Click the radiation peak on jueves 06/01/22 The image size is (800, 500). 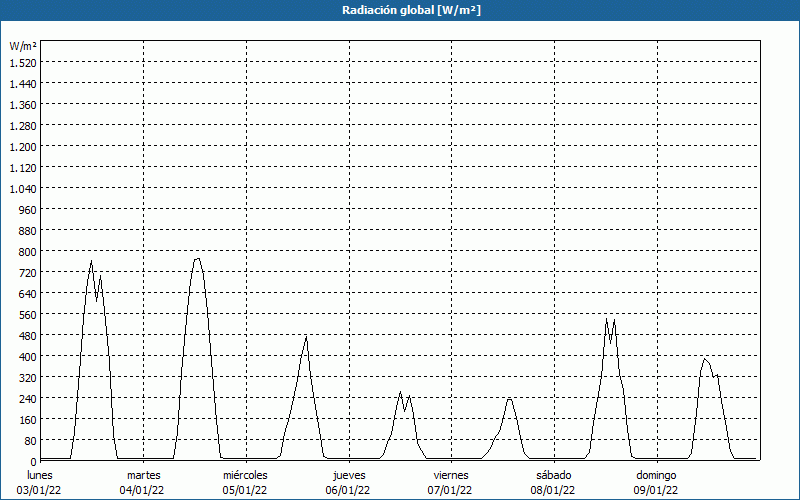coord(401,392)
